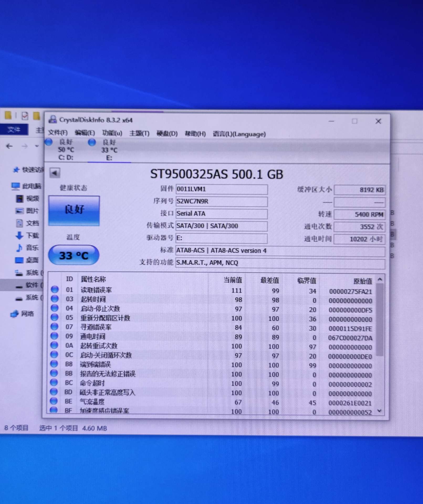
Task: Click the 属性名称 column header
Action: 93,279
